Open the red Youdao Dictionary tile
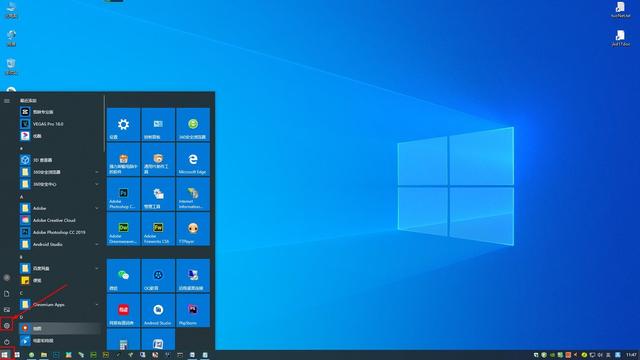Image resolution: width=640 pixels, height=360 pixels. coord(123,310)
